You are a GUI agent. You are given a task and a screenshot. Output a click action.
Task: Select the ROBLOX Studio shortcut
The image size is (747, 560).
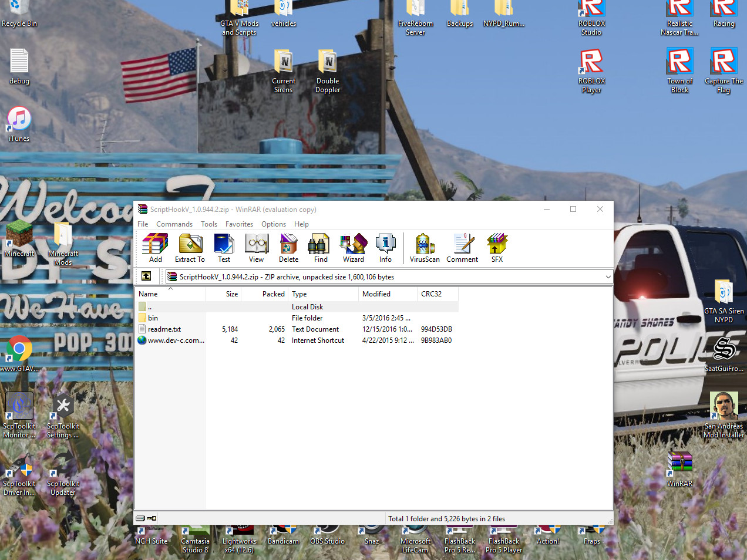591,18
